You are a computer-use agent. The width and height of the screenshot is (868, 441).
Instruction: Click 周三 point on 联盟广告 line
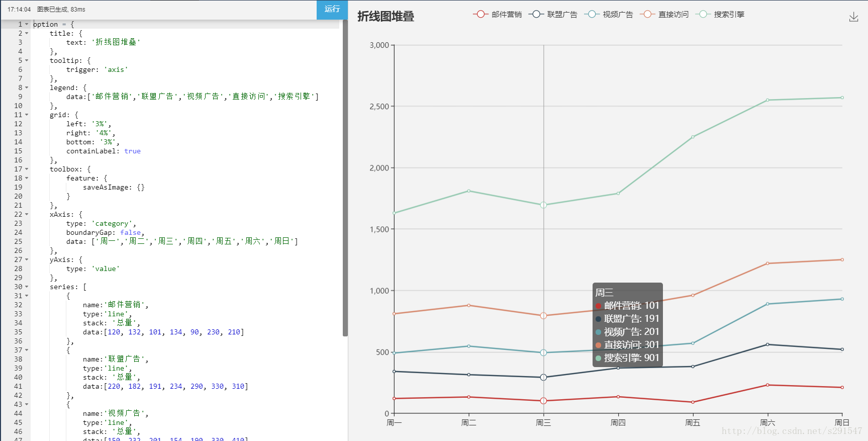click(x=543, y=377)
